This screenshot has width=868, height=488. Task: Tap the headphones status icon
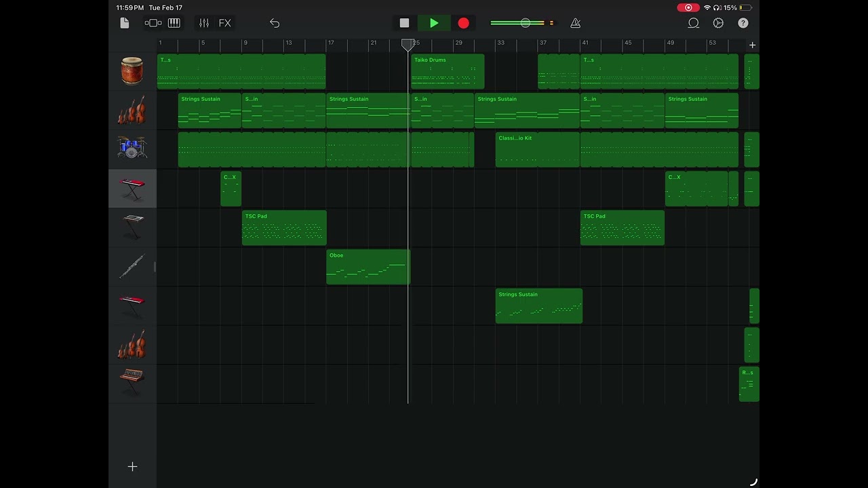(717, 7)
